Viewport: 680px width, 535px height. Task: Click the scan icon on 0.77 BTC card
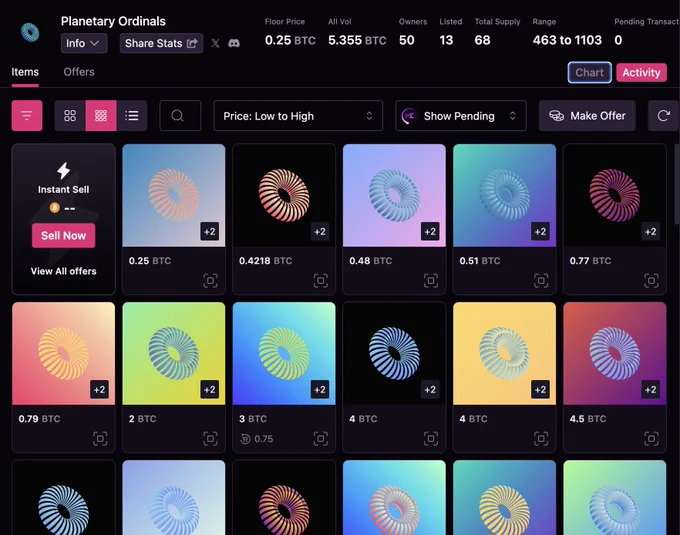[651, 281]
